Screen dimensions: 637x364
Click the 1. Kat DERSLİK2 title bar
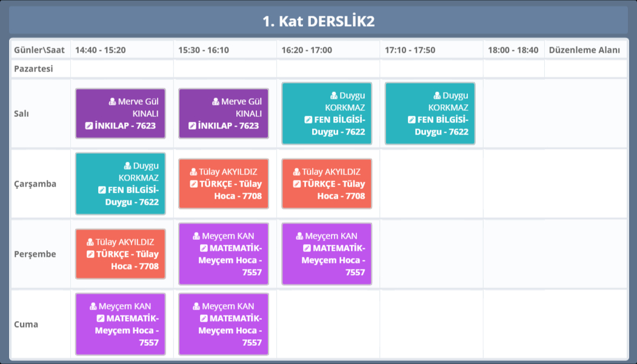coord(318,21)
